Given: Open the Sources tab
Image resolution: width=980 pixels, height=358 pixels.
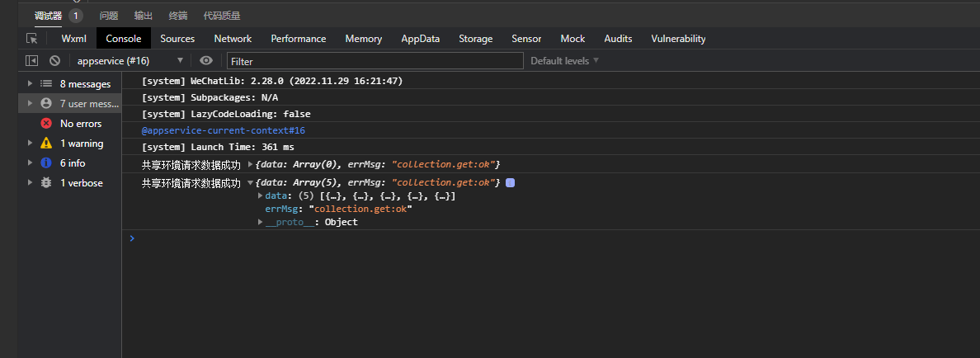Looking at the screenshot, I should (177, 39).
